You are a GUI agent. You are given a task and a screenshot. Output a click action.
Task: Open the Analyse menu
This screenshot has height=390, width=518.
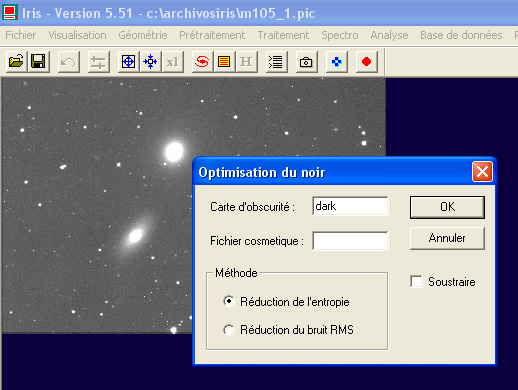click(389, 35)
